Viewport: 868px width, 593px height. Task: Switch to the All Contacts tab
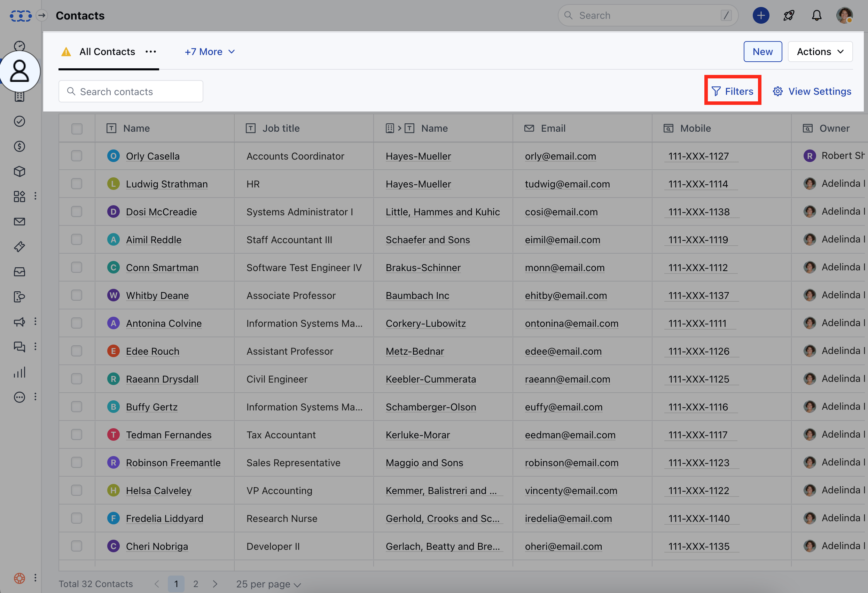[107, 52]
